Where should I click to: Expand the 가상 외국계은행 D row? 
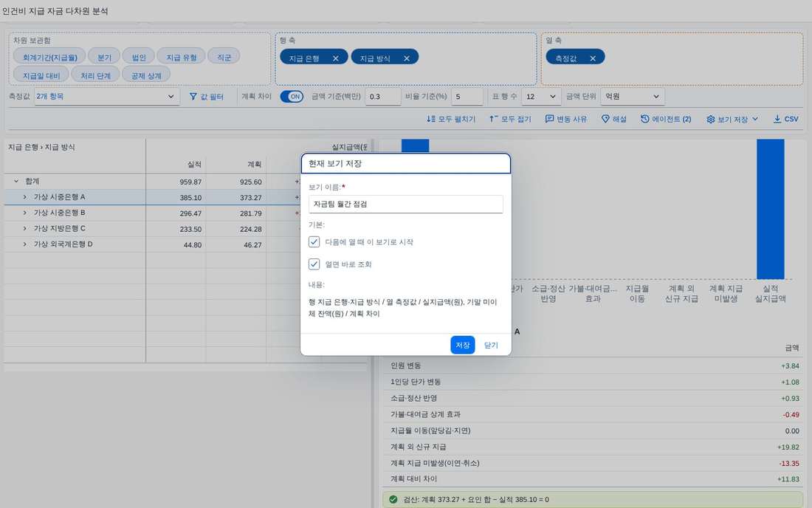tap(24, 244)
